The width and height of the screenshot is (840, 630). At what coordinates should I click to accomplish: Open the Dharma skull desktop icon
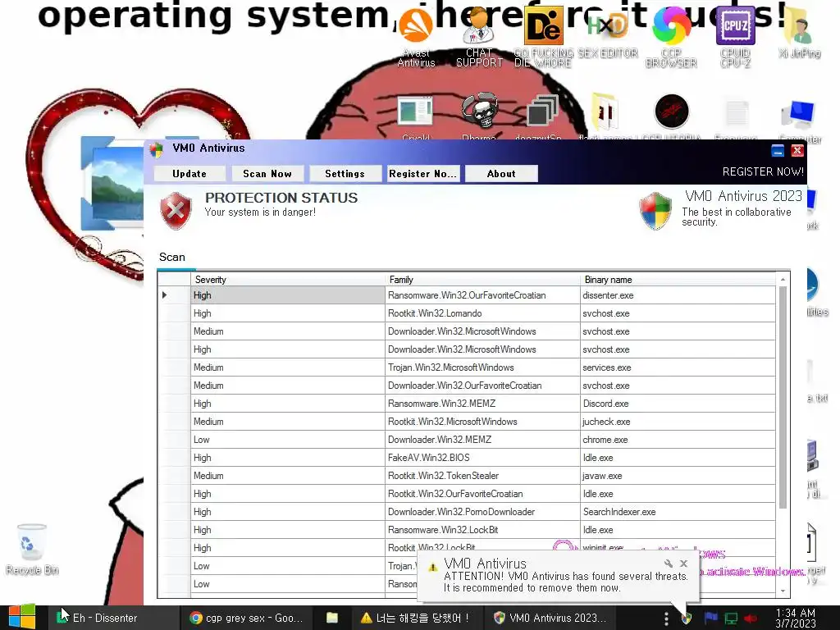pyautogui.click(x=479, y=116)
